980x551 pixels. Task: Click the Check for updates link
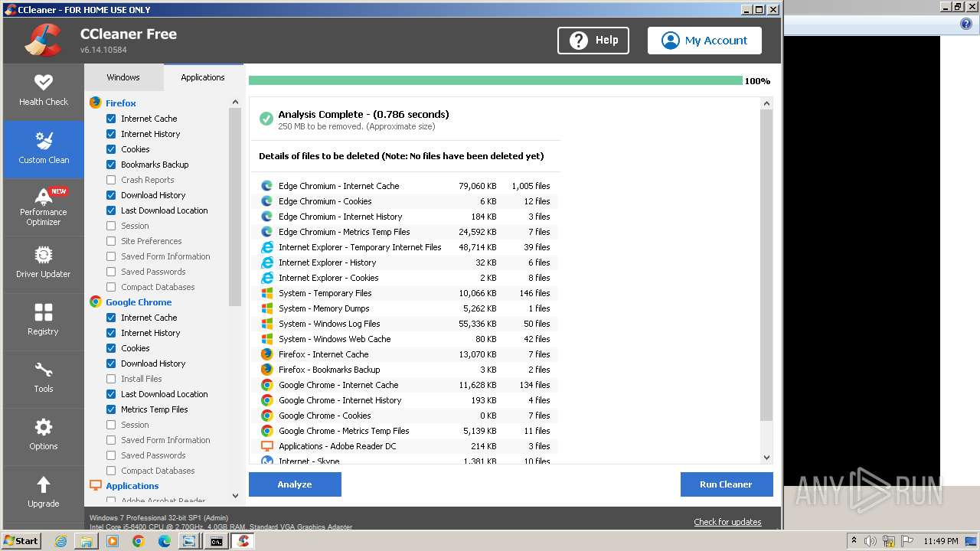[727, 522]
